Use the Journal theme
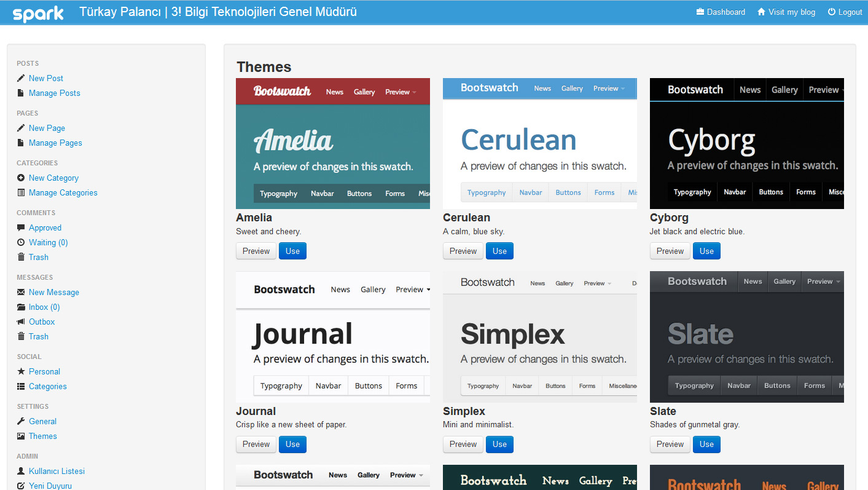868x490 pixels. pos(292,444)
